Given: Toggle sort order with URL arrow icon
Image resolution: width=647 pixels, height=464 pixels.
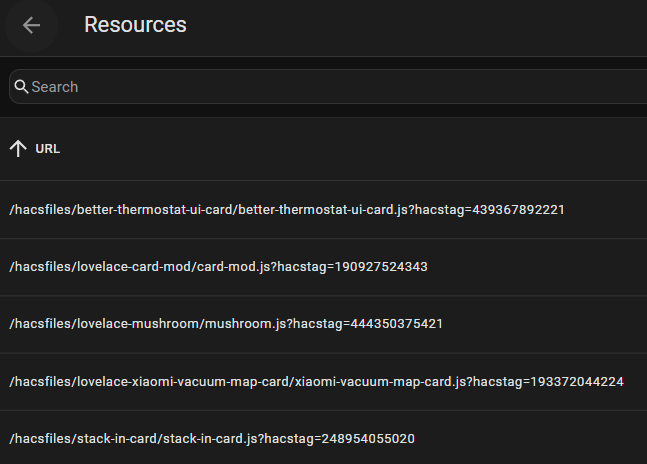Looking at the screenshot, I should click(18, 148).
